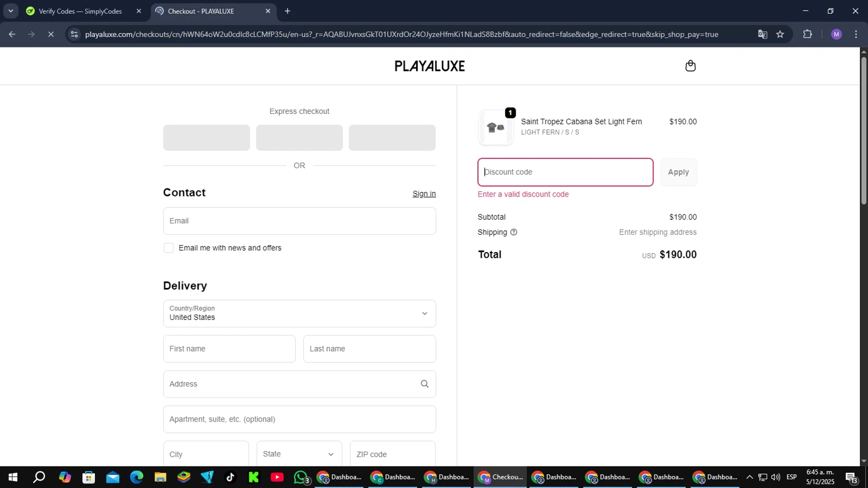Open Chrome three-dot menu
This screenshot has height=488, width=868.
click(x=856, y=35)
